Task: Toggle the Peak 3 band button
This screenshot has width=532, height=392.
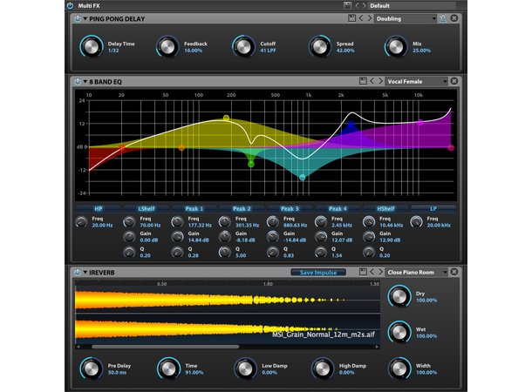Action: click(290, 208)
